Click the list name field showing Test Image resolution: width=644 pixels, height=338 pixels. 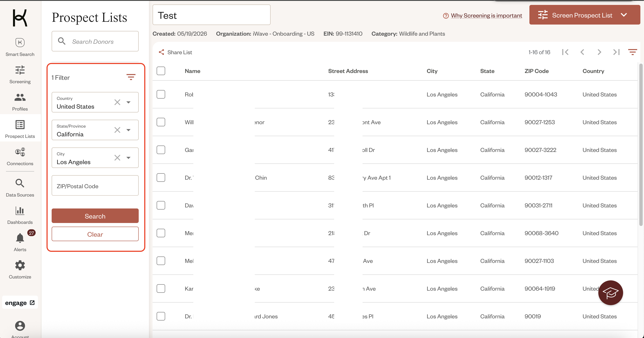click(211, 15)
